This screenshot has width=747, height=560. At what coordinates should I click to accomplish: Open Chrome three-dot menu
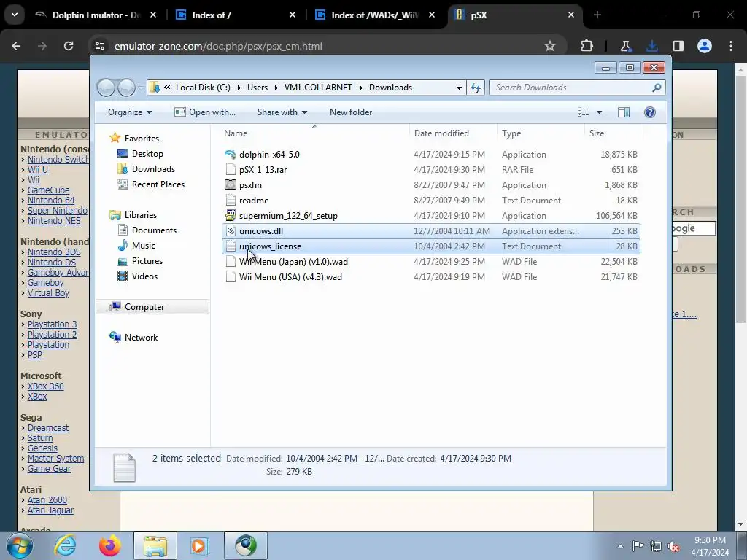(x=731, y=46)
